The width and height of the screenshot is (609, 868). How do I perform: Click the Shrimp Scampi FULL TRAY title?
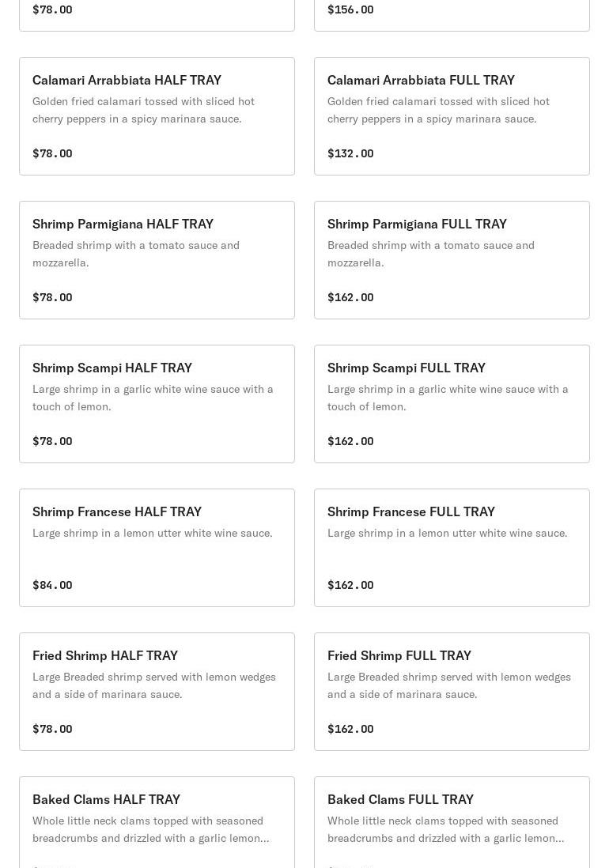(x=407, y=368)
